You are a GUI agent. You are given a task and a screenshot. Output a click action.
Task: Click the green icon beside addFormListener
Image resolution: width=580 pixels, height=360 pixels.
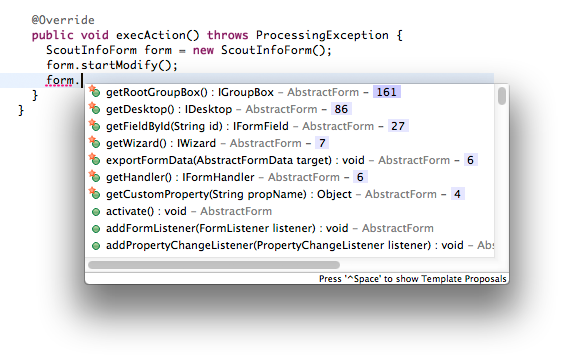96,229
